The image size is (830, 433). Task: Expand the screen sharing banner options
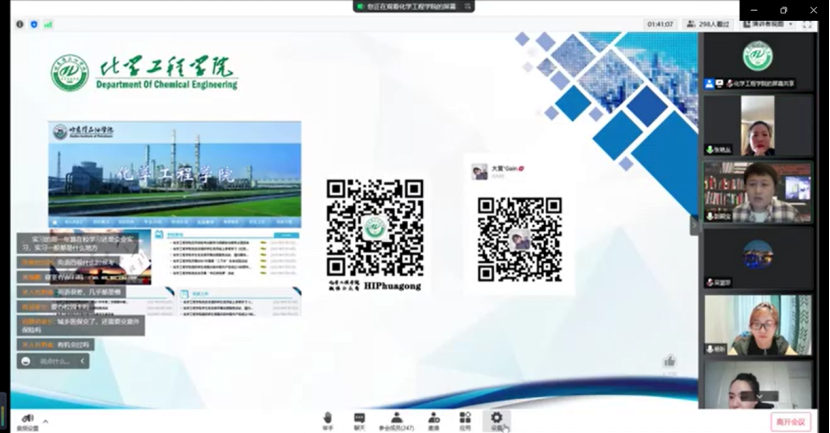click(x=468, y=6)
